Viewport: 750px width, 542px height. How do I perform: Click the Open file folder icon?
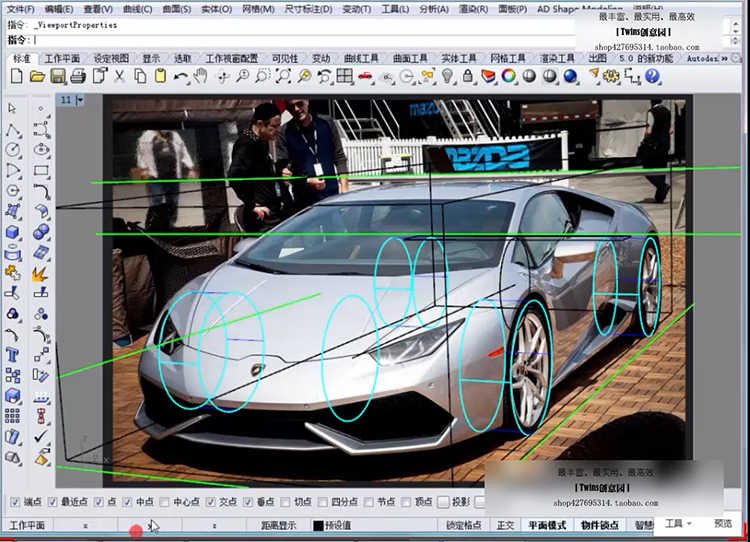(x=37, y=76)
